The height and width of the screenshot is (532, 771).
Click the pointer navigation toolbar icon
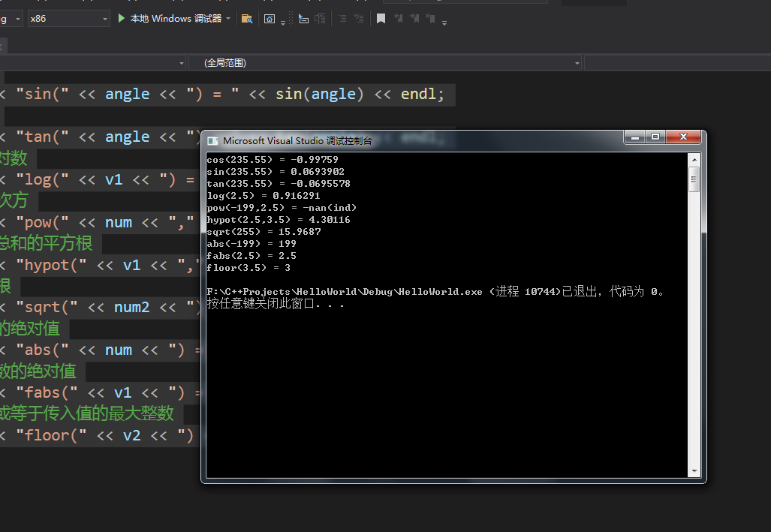point(303,18)
